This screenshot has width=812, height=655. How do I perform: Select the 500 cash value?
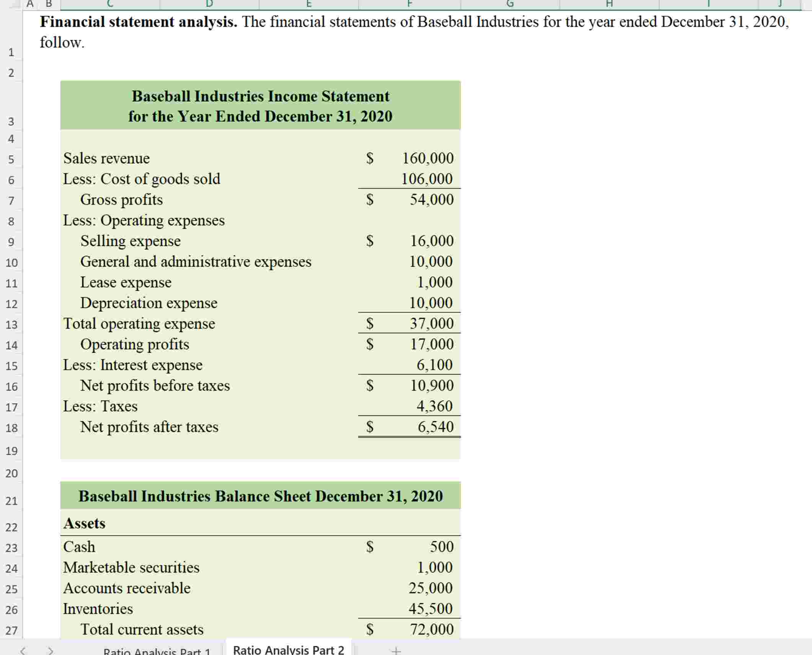[442, 547]
